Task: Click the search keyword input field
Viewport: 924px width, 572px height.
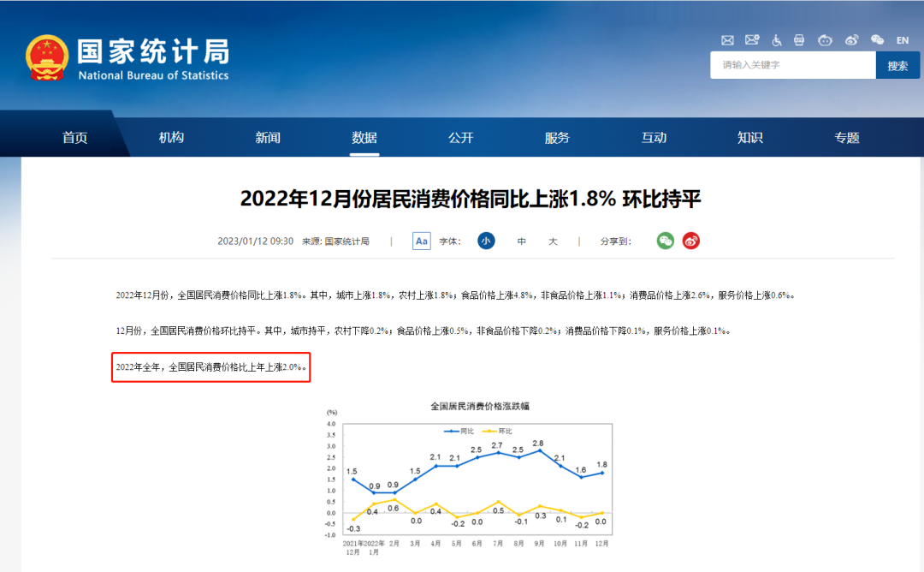Action: click(791, 64)
